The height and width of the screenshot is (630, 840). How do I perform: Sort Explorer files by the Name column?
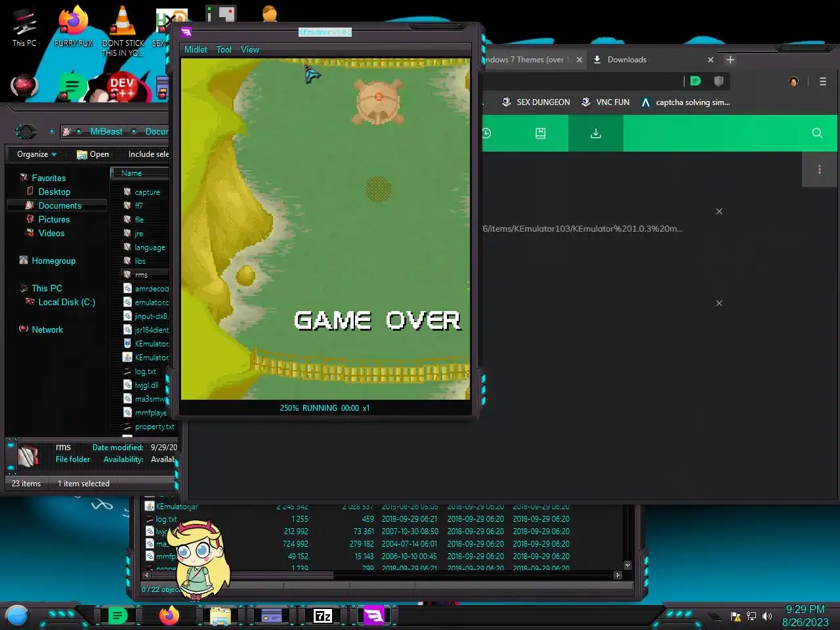tap(139, 173)
